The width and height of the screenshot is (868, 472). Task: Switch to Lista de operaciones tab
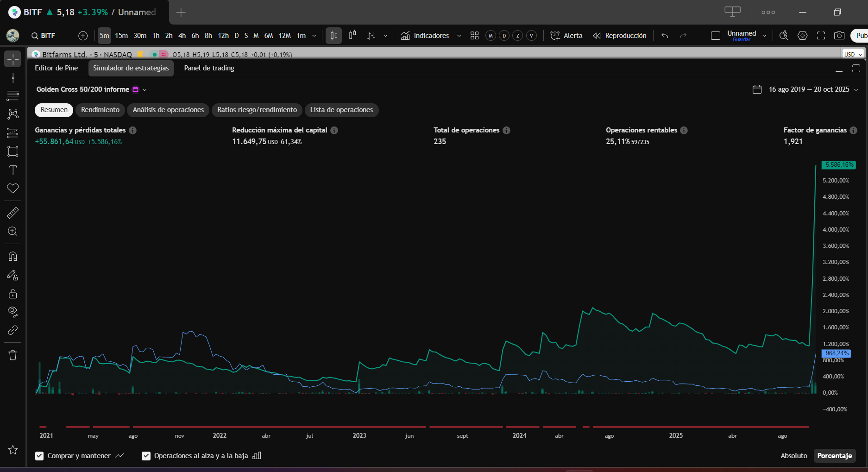(341, 110)
